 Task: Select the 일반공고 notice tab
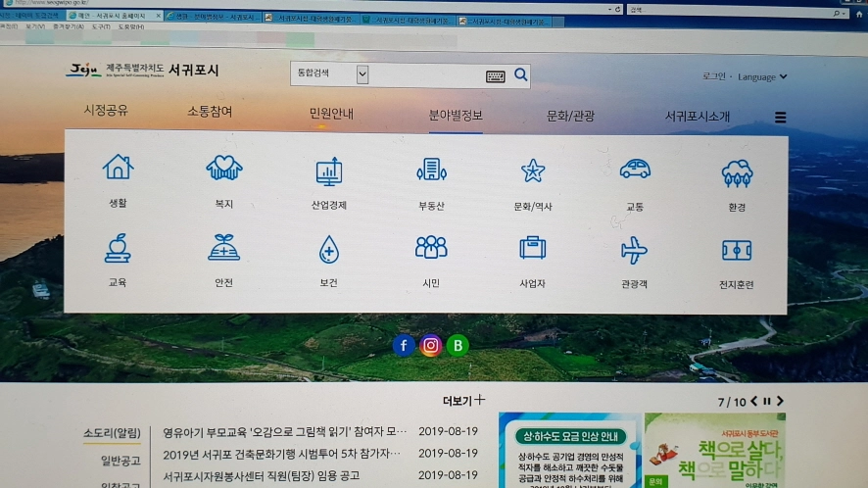pyautogui.click(x=121, y=461)
